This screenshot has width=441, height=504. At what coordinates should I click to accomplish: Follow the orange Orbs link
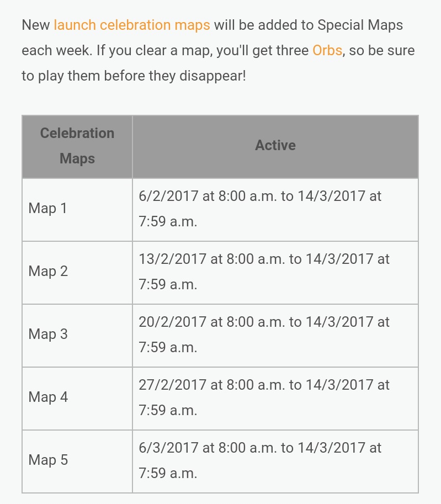pos(327,50)
